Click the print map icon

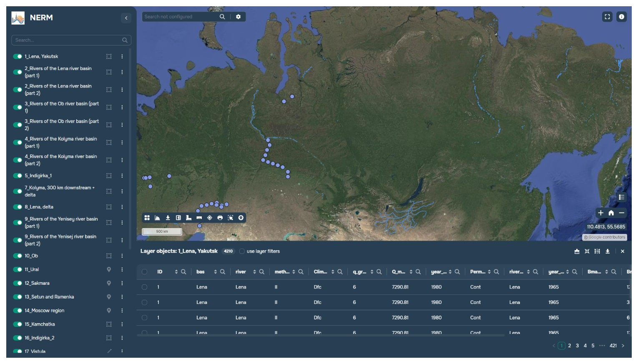pos(220,218)
